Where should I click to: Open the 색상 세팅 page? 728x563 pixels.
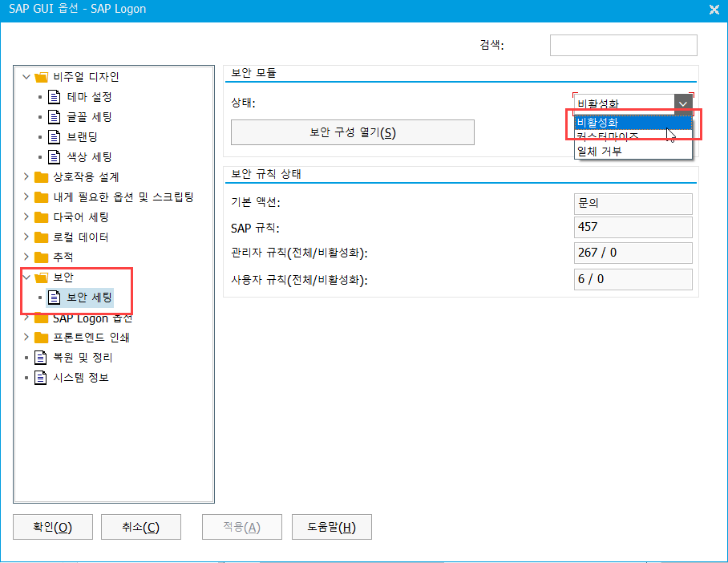pyautogui.click(x=89, y=157)
